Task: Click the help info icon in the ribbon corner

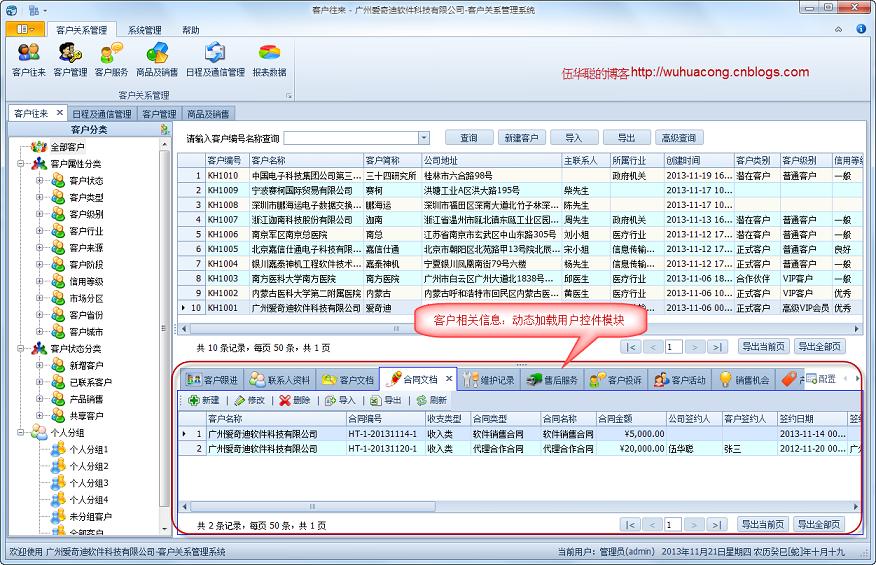Action: tap(861, 29)
